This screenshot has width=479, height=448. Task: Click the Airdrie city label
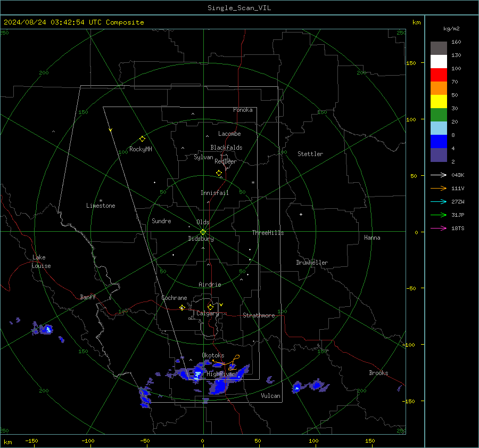pos(210,284)
